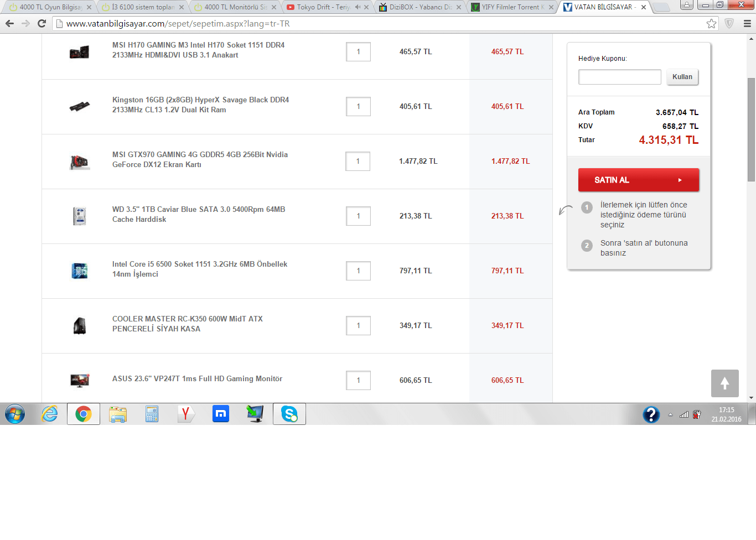The width and height of the screenshot is (756, 540).
Task: Close the YIFY Filmler Torrent tab
Action: (551, 7)
